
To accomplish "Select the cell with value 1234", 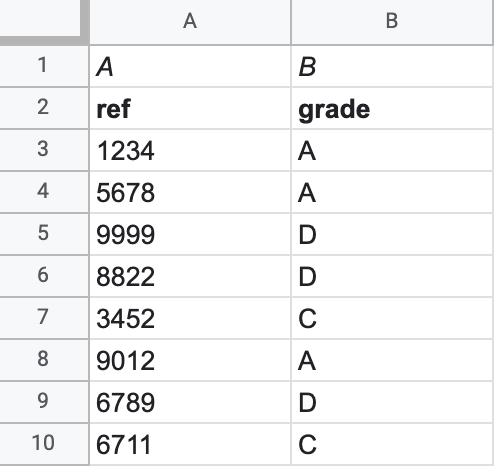I will [190, 150].
